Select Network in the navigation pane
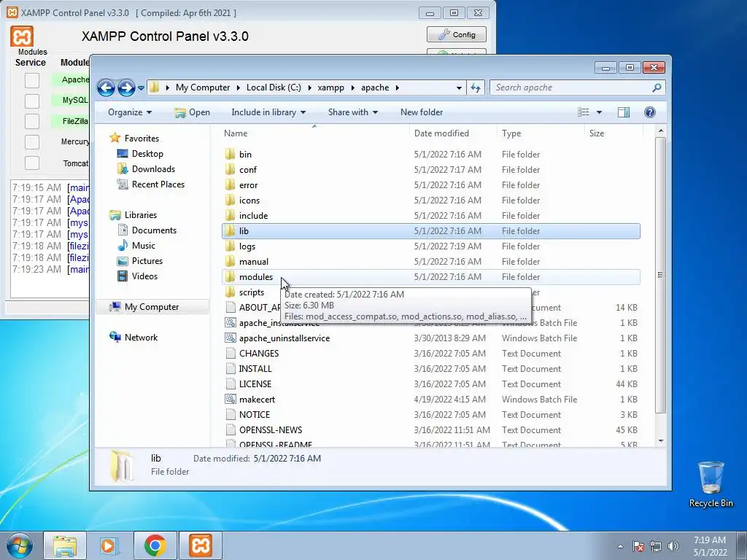 point(141,338)
